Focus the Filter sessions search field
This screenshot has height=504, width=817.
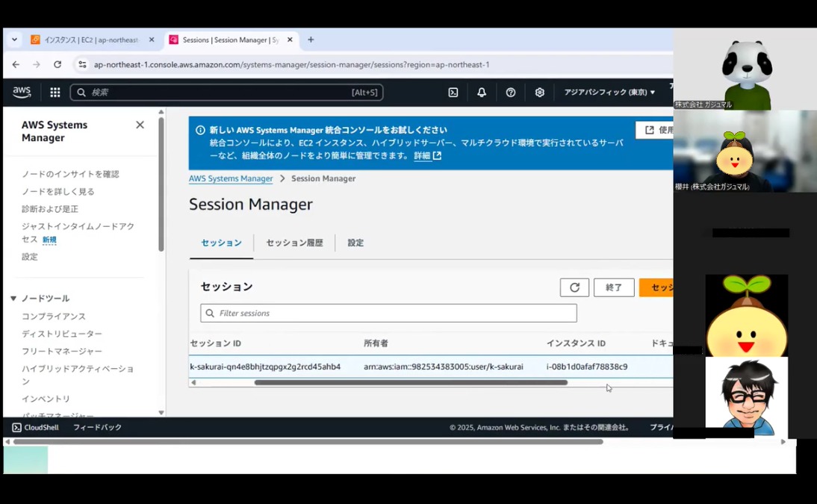click(388, 314)
